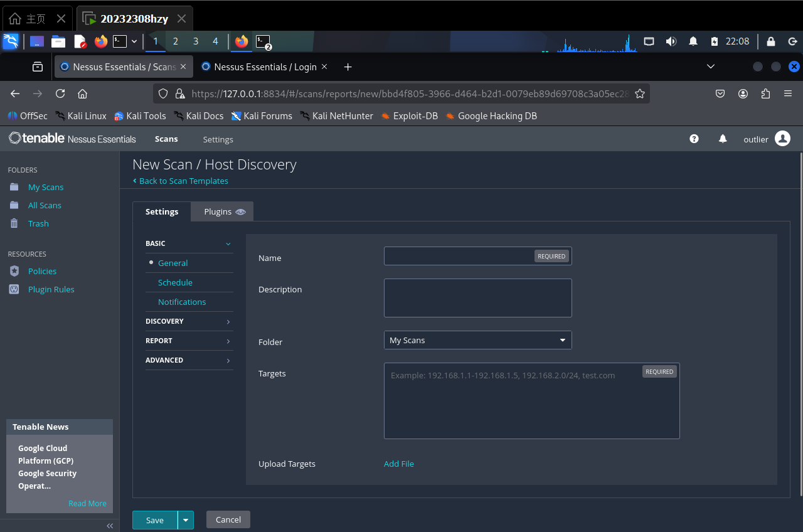803x532 pixels.
Task: Open the Kali dragon applications menu
Action: tap(11, 41)
